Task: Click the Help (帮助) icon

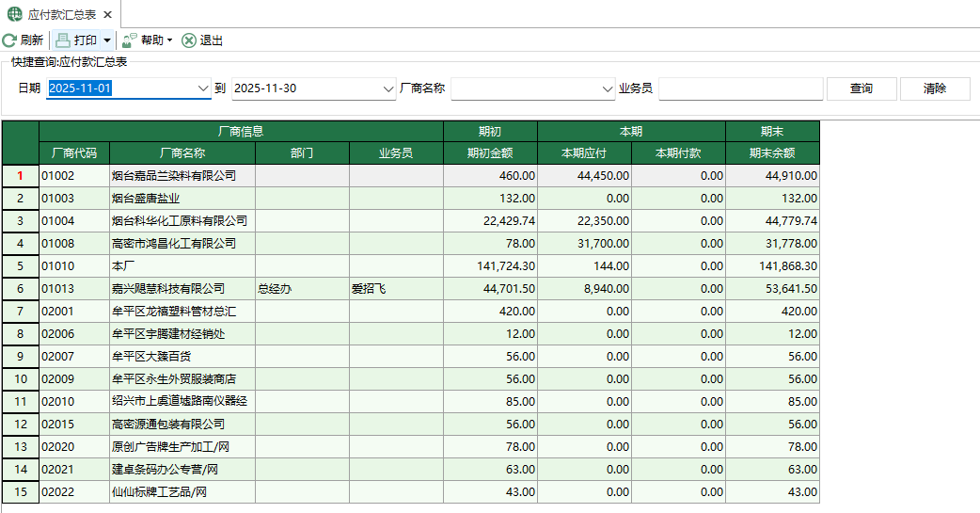Action: click(x=130, y=40)
